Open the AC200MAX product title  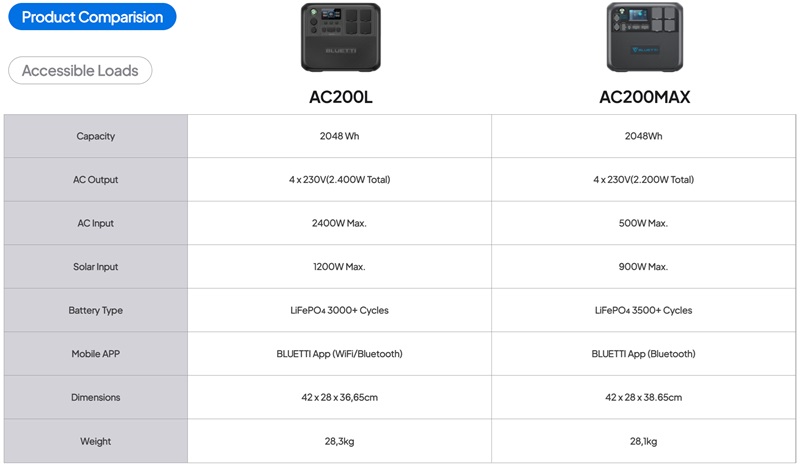point(644,97)
